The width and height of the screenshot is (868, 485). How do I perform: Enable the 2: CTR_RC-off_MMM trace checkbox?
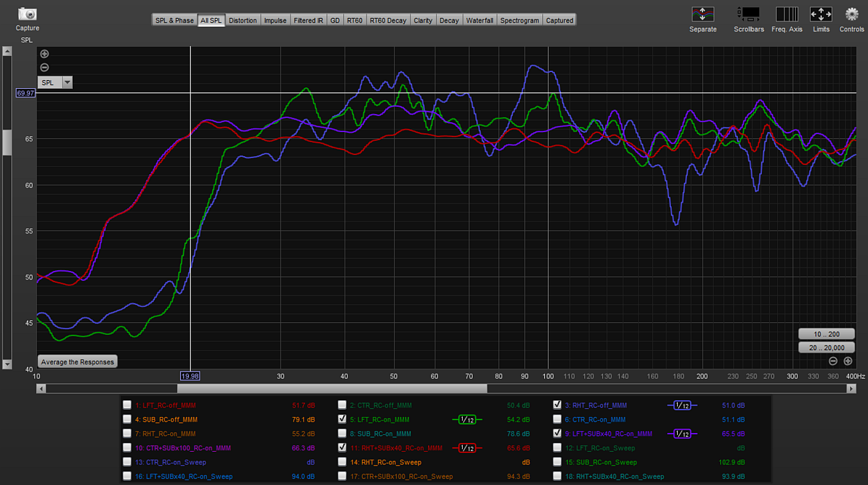pos(342,405)
